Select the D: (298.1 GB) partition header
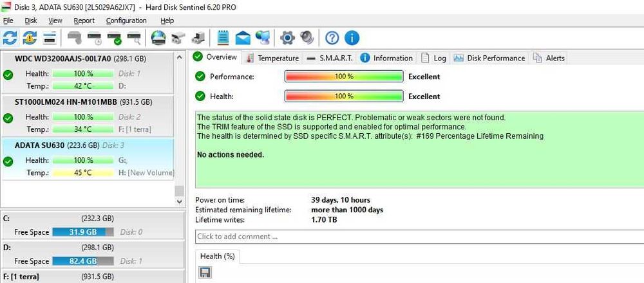644x283 pixels. [92, 248]
